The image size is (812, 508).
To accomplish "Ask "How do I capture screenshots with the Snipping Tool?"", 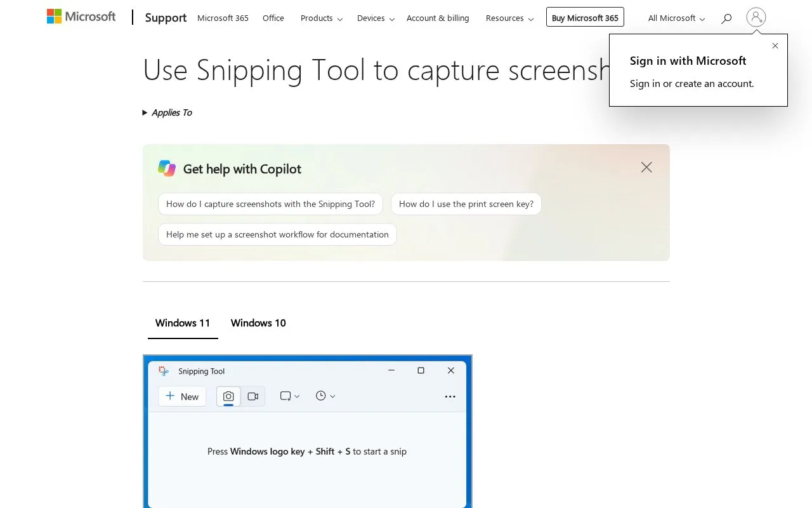I will [270, 204].
